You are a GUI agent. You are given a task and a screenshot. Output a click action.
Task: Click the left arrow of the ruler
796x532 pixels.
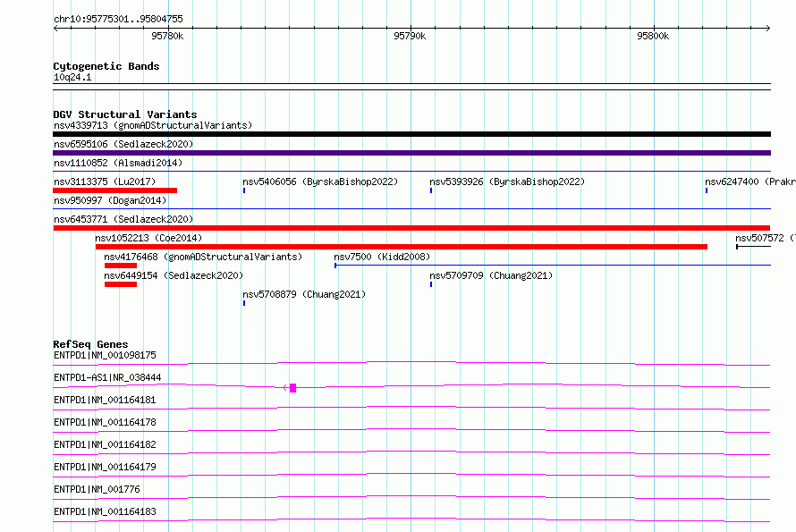[x=55, y=28]
